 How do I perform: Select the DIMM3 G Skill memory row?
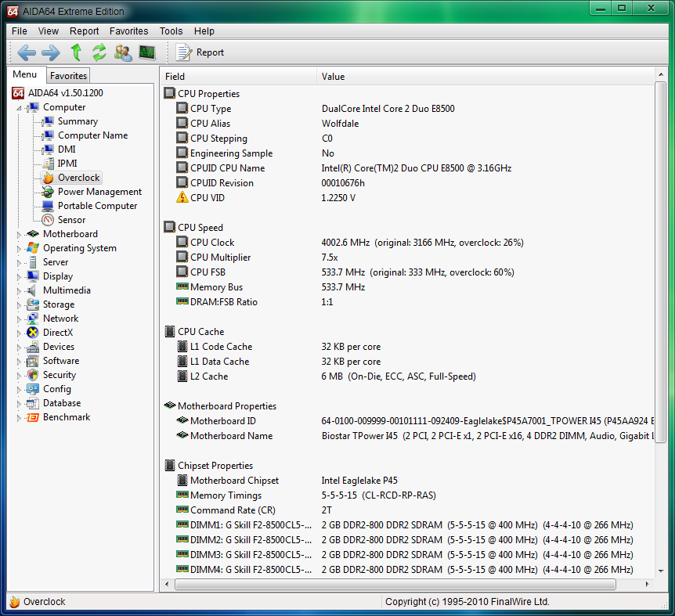point(407,555)
